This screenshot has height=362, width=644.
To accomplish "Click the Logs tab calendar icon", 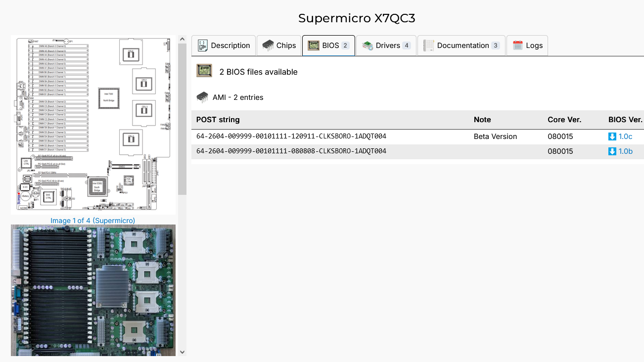I will (518, 45).
